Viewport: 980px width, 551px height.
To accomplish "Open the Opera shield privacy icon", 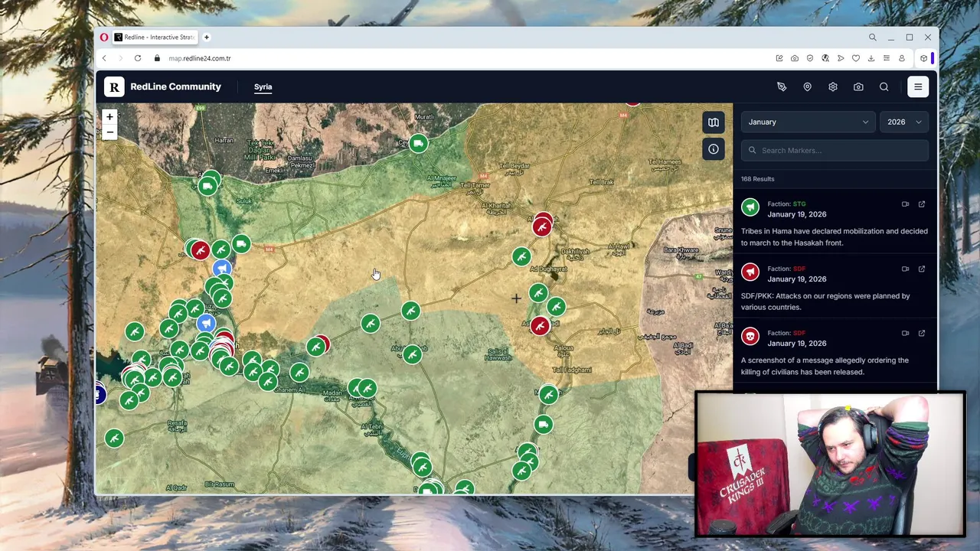I will click(x=810, y=58).
